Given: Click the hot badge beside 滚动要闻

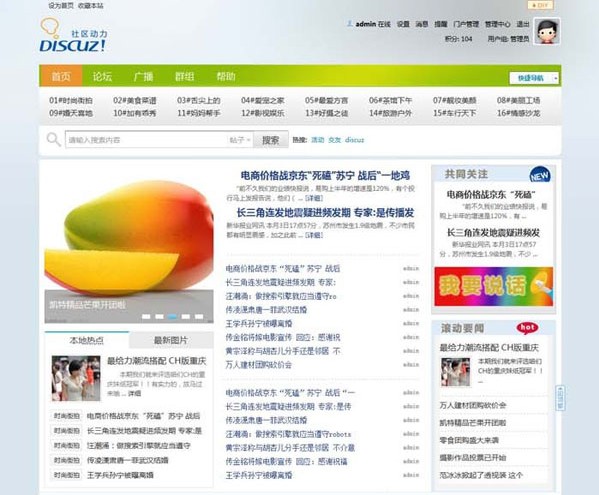Looking at the screenshot, I should [527, 328].
